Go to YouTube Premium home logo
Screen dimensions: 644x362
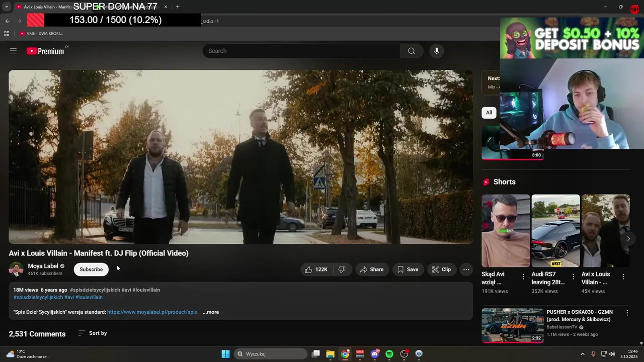[x=45, y=51]
